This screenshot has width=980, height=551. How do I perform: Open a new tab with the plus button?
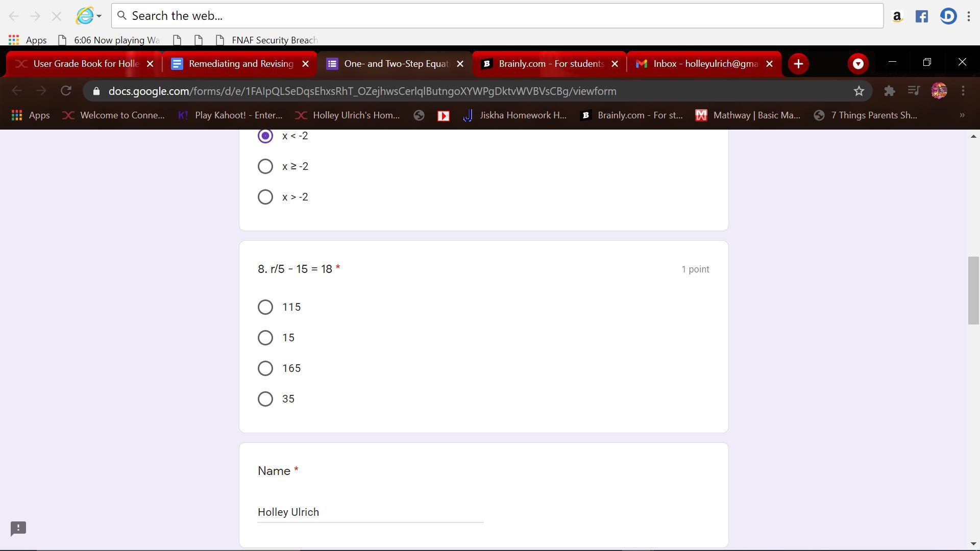[798, 64]
